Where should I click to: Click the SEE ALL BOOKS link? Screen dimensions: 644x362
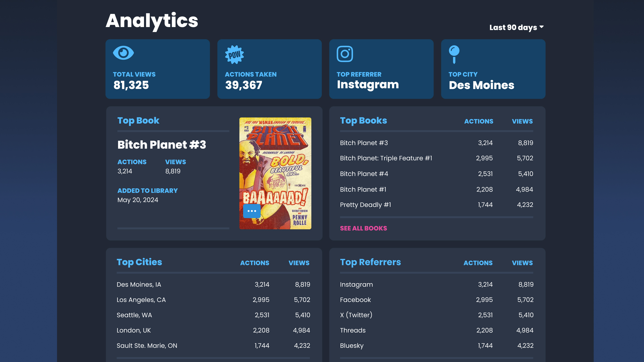pyautogui.click(x=363, y=228)
